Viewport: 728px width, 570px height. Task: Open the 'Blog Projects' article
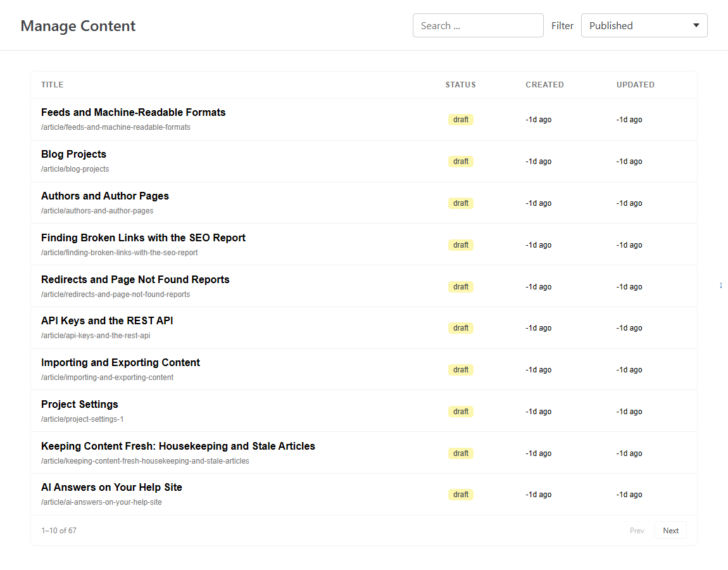[x=73, y=155]
